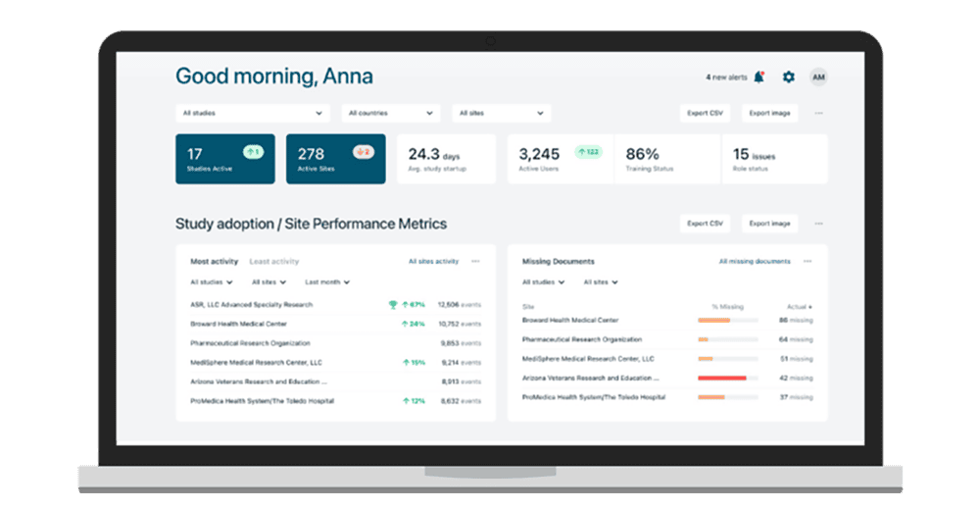Open Most activity card ellipsis menu
980x509 pixels.
coord(475,262)
